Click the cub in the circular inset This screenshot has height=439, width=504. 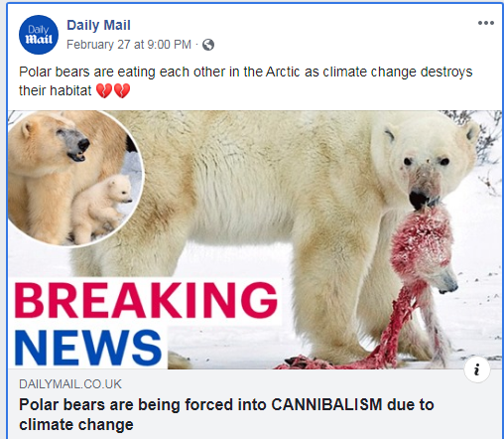point(100,208)
